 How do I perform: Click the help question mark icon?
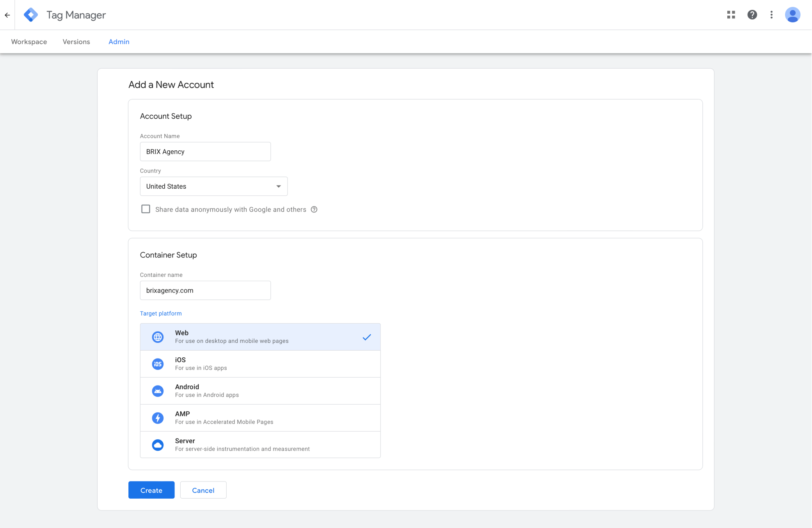click(x=752, y=15)
